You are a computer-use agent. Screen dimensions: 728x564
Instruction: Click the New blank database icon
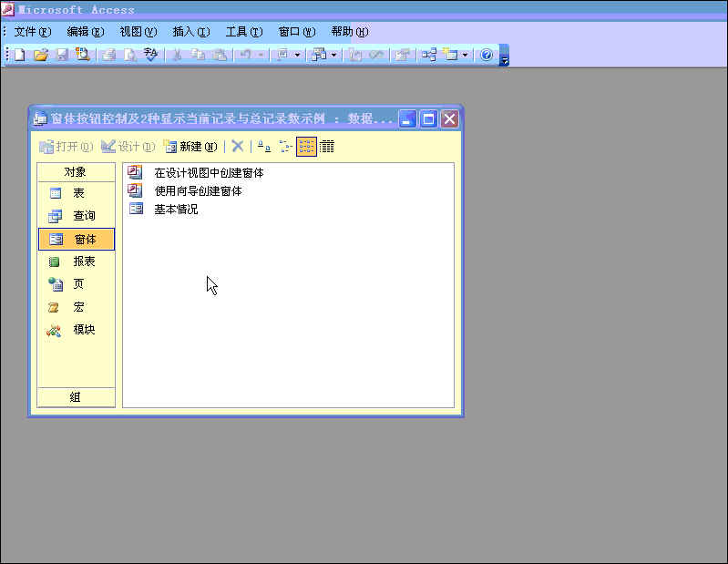[x=20, y=55]
